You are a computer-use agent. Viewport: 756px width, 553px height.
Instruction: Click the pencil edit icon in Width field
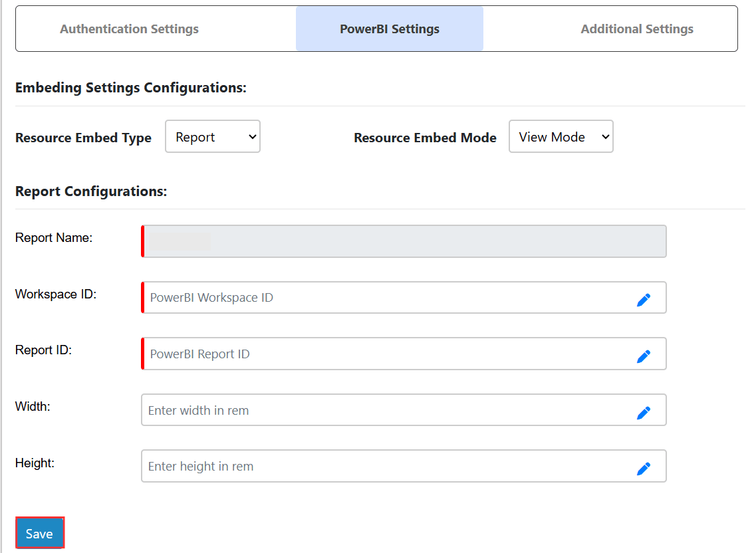[x=643, y=413]
